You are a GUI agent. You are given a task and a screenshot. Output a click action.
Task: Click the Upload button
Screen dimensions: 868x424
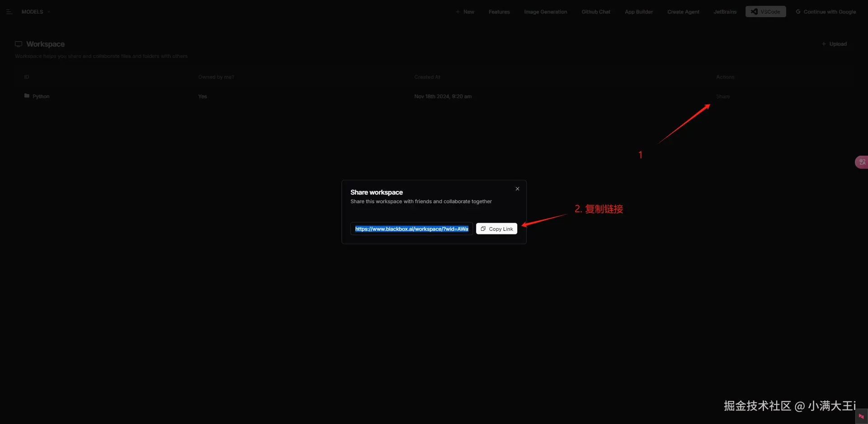[834, 44]
